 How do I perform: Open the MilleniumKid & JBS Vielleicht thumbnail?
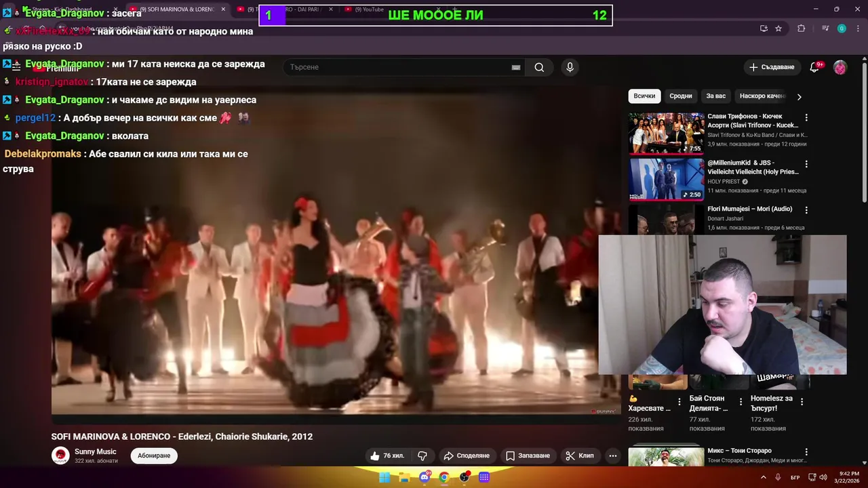tap(667, 180)
